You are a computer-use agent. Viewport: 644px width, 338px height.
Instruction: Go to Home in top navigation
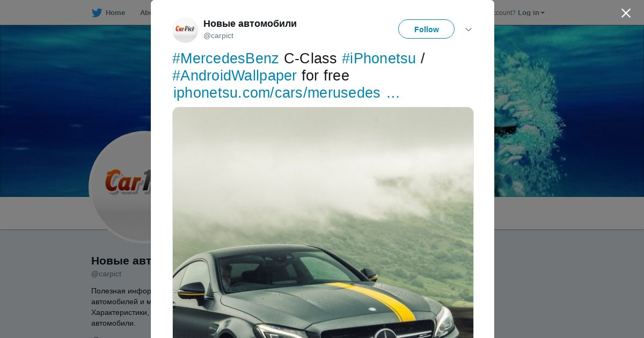tap(115, 13)
